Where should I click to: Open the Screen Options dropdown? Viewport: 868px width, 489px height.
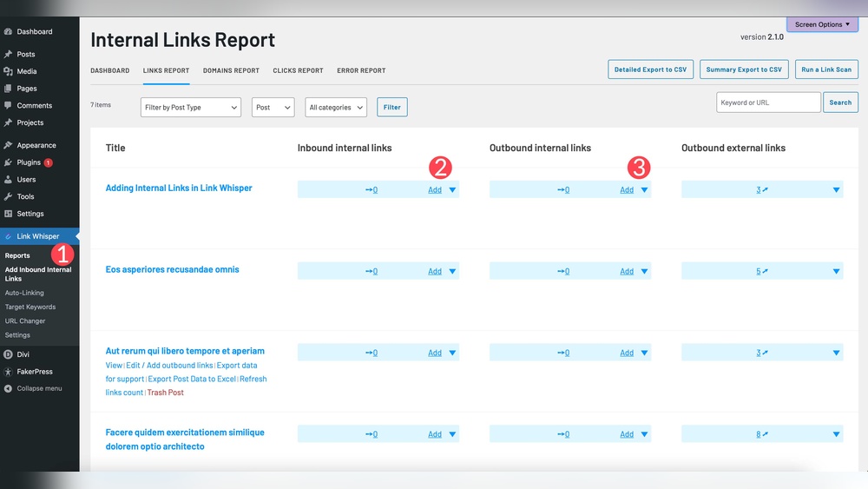pos(822,24)
